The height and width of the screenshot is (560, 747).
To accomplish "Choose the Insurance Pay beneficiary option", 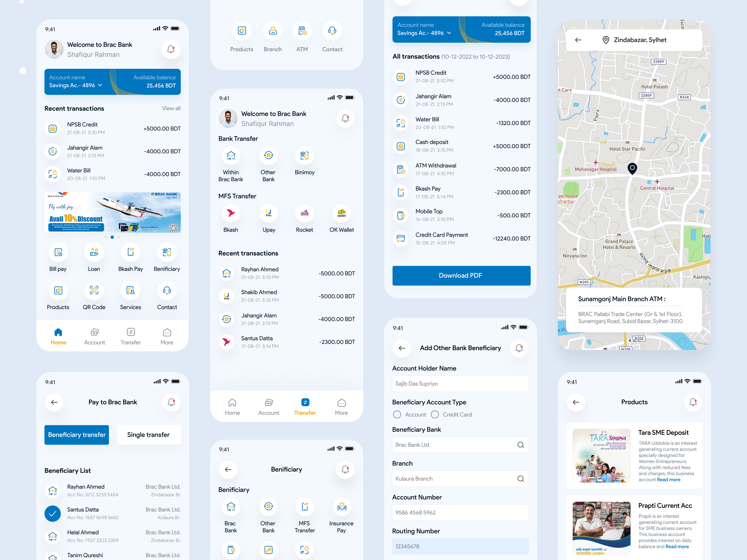I will [x=341, y=507].
